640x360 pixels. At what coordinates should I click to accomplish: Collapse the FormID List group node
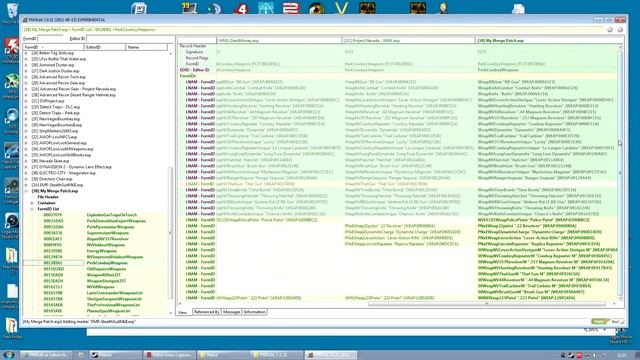click(x=32, y=209)
